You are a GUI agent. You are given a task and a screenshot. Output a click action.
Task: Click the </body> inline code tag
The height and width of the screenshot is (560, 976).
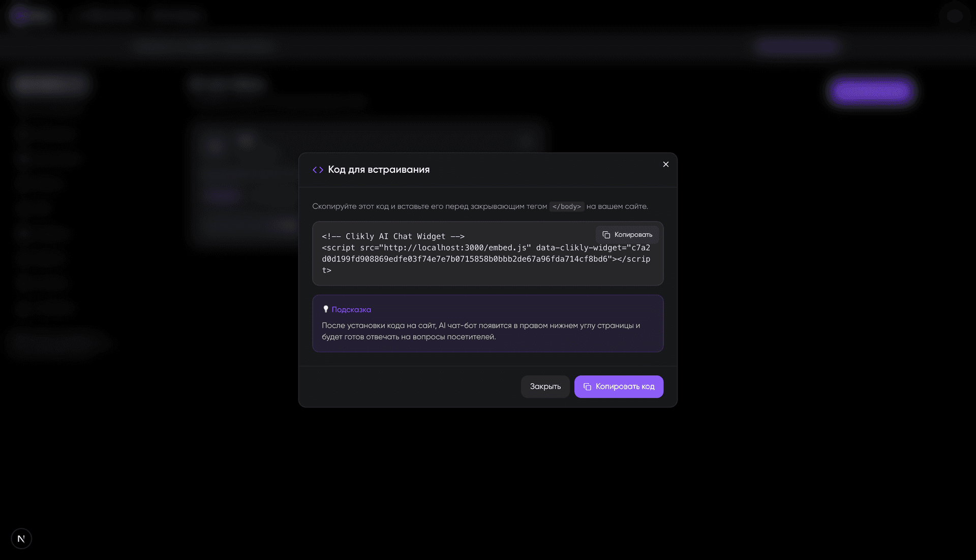tap(566, 207)
